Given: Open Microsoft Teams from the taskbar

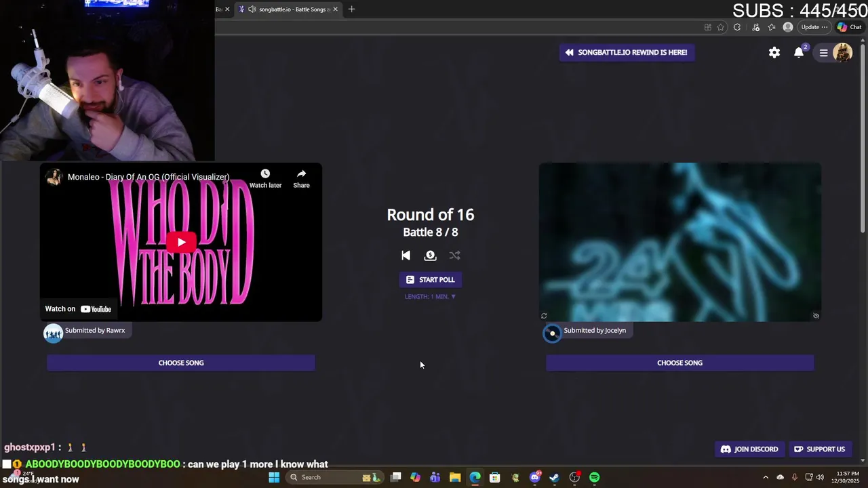Looking at the screenshot, I should [x=435, y=477].
